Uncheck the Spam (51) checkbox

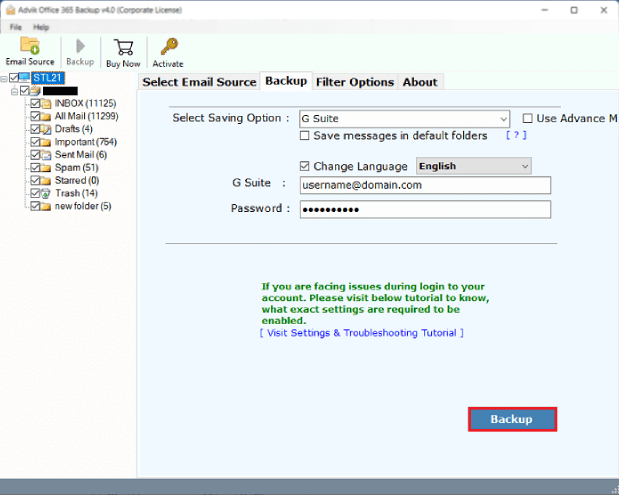point(36,167)
